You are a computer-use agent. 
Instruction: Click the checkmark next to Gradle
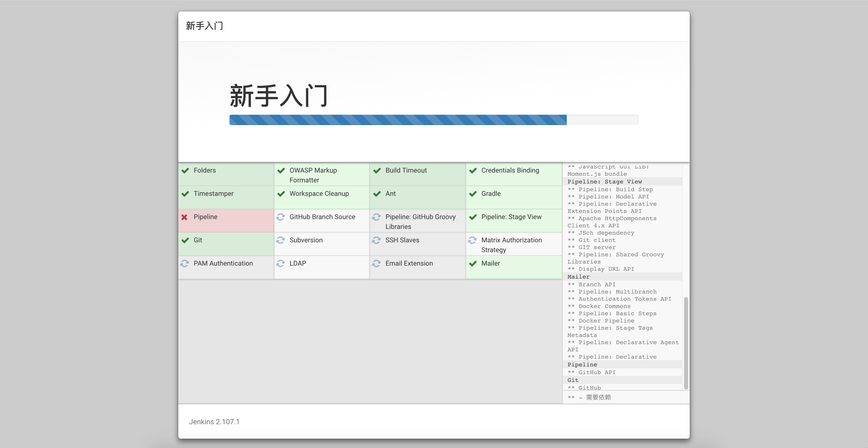click(473, 194)
